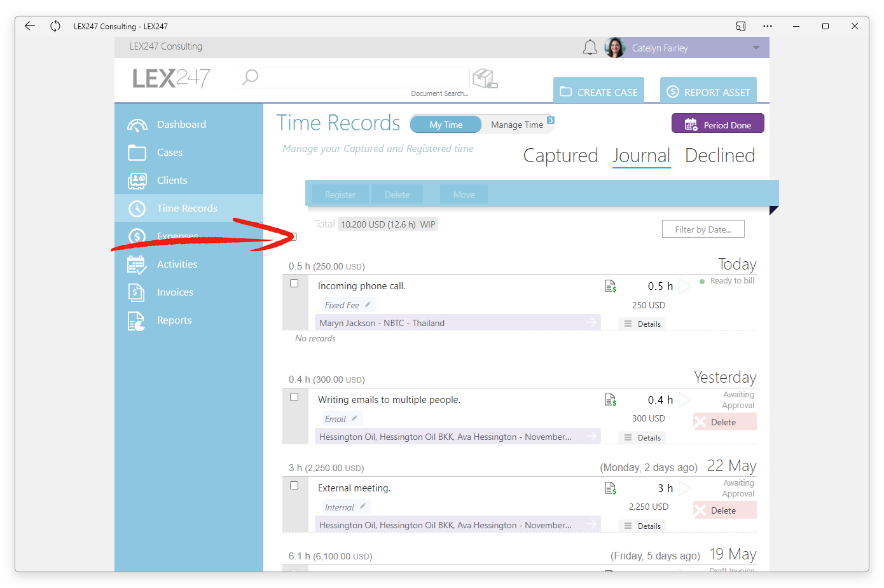The image size is (884, 588).
Task: Go back with the window arrow
Action: click(x=30, y=26)
